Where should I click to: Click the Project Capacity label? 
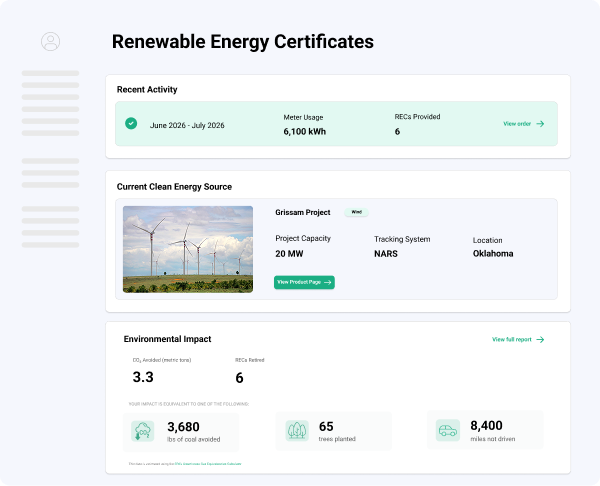point(303,238)
